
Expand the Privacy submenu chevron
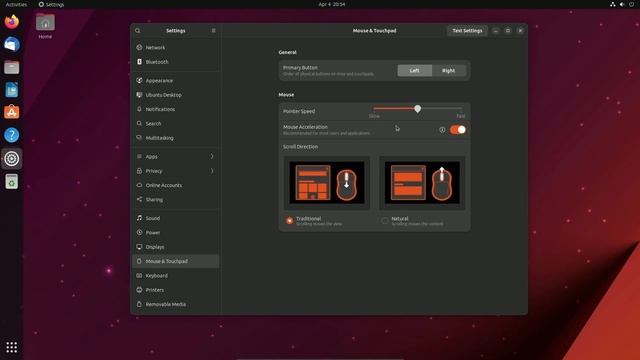tap(212, 171)
